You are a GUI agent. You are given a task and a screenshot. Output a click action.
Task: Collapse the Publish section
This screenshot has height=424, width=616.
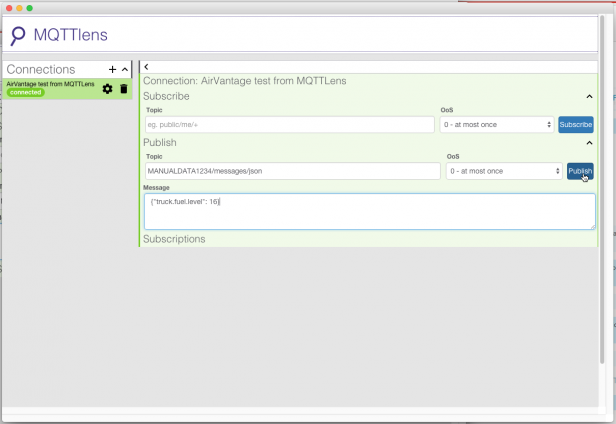[589, 143]
